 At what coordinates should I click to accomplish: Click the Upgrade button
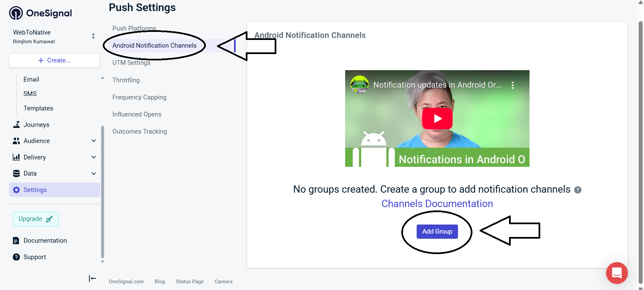(36, 219)
